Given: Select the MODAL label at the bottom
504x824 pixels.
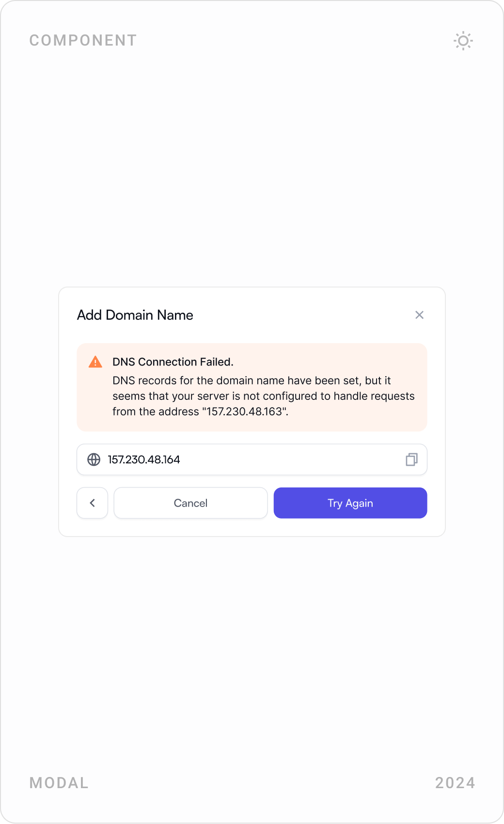Looking at the screenshot, I should point(59,783).
